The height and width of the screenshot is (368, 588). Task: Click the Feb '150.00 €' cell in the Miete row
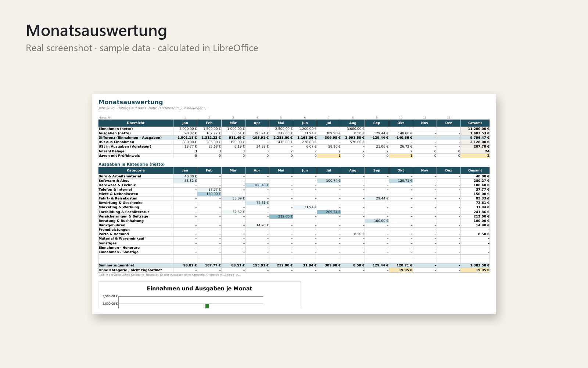[209, 194]
